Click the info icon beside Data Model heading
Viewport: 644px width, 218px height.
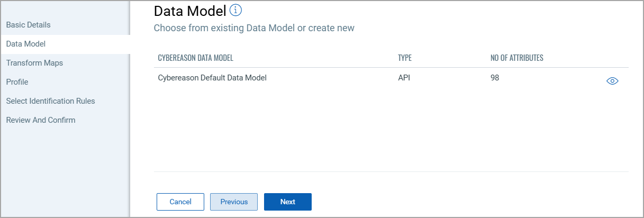[236, 10]
